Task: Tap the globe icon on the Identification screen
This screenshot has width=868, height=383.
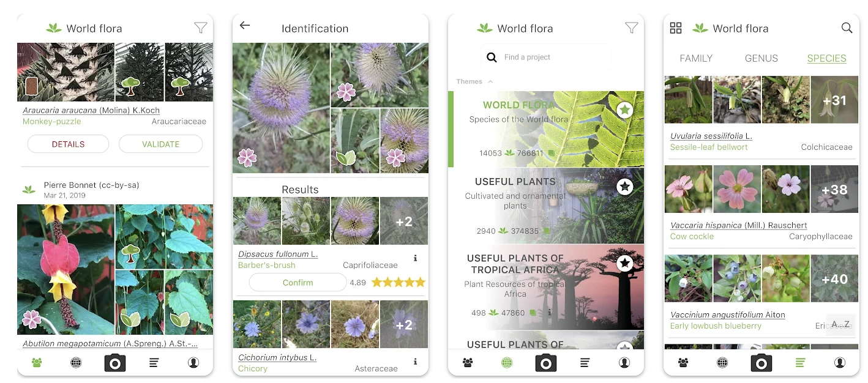Action: [x=291, y=363]
